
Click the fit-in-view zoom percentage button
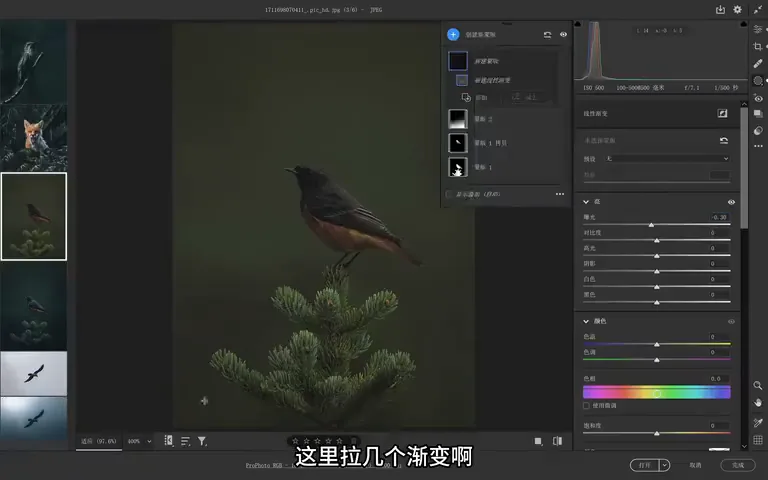tap(98, 441)
